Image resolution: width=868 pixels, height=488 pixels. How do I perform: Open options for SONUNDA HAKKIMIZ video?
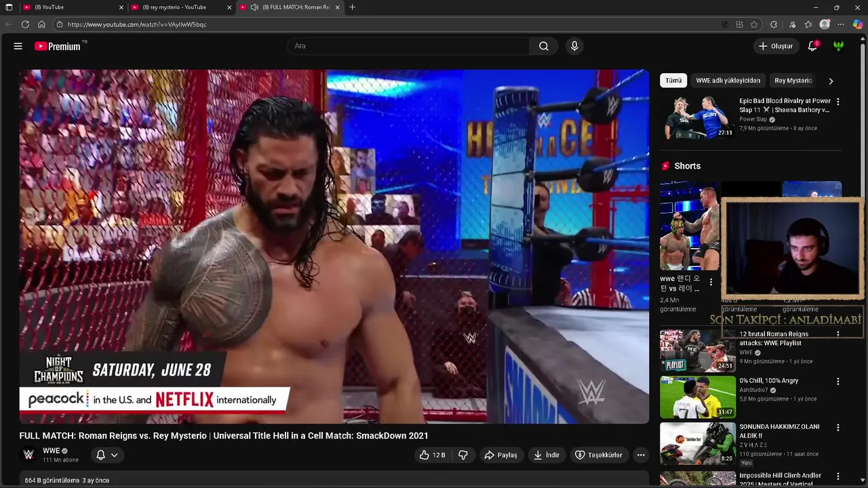tap(838, 428)
